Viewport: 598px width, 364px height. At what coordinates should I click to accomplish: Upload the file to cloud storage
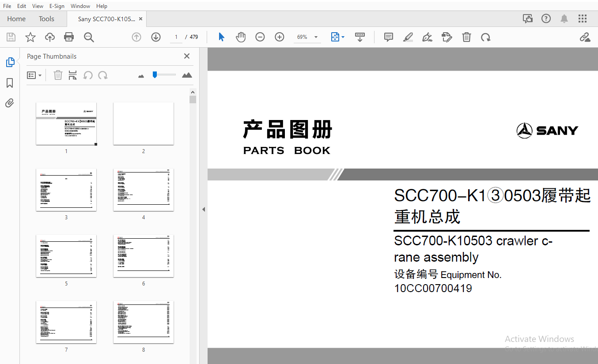tap(50, 37)
